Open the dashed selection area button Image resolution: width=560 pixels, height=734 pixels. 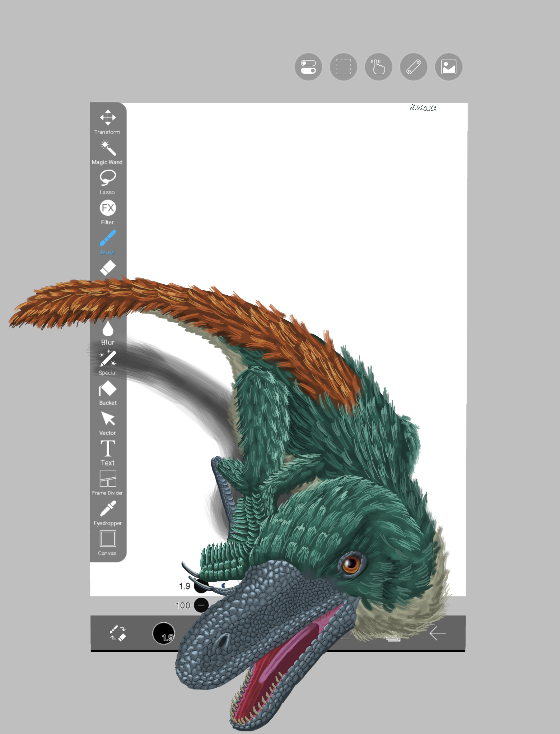tap(343, 67)
